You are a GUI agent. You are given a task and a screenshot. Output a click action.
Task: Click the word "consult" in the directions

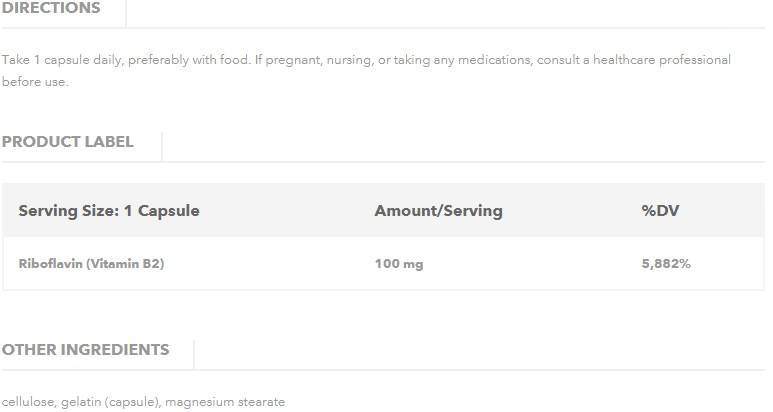[561, 60]
